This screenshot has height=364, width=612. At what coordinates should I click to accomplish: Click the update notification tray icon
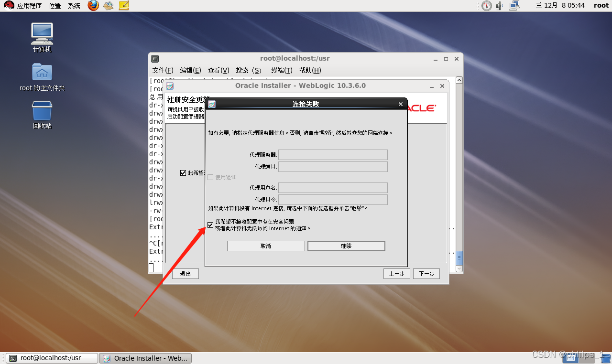click(486, 6)
